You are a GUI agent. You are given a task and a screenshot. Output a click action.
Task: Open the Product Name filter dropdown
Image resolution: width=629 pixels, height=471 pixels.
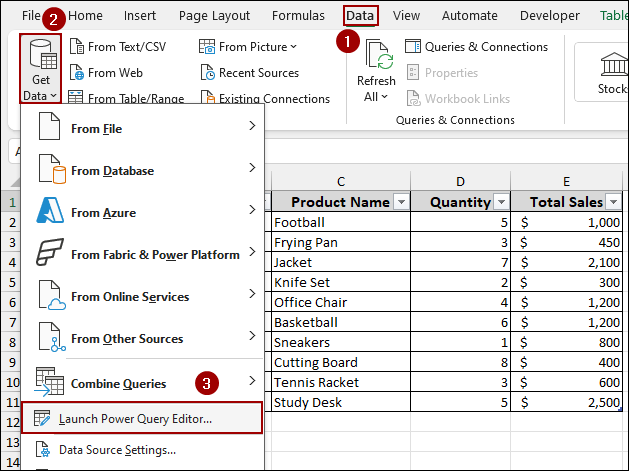pos(402,202)
